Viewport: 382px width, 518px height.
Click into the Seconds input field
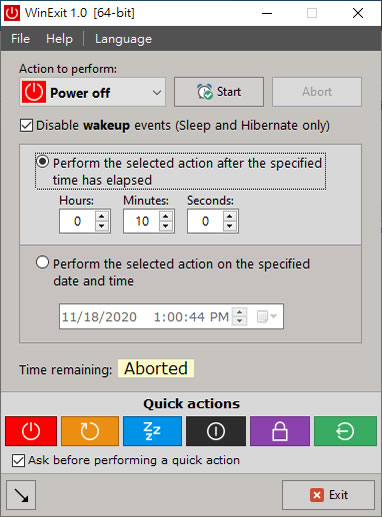pyautogui.click(x=206, y=221)
